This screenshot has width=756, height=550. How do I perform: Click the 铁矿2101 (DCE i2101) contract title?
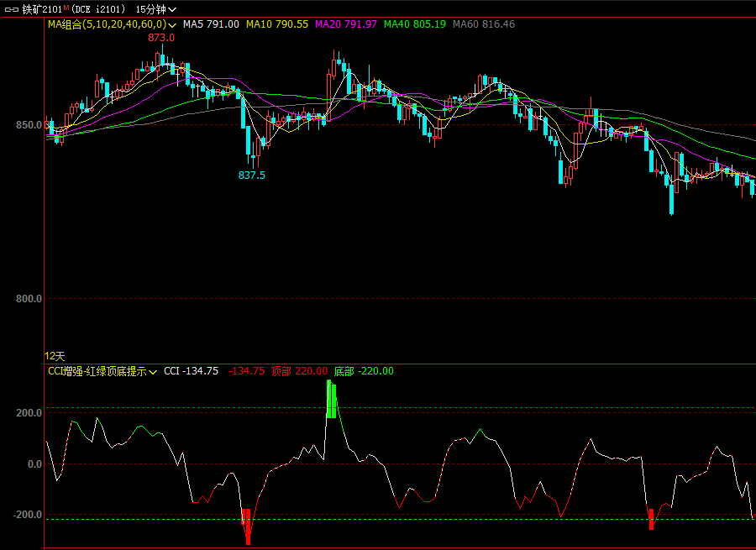click(74, 9)
